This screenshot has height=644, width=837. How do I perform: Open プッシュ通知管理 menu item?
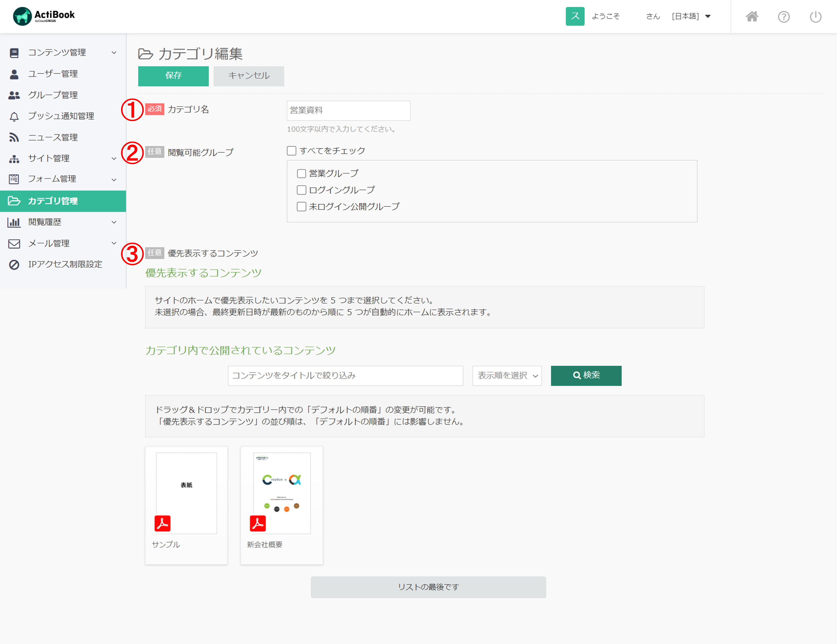(x=63, y=116)
